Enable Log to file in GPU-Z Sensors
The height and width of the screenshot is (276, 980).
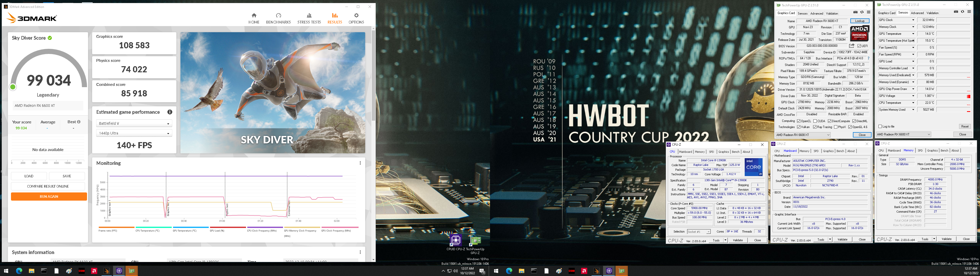880,126
